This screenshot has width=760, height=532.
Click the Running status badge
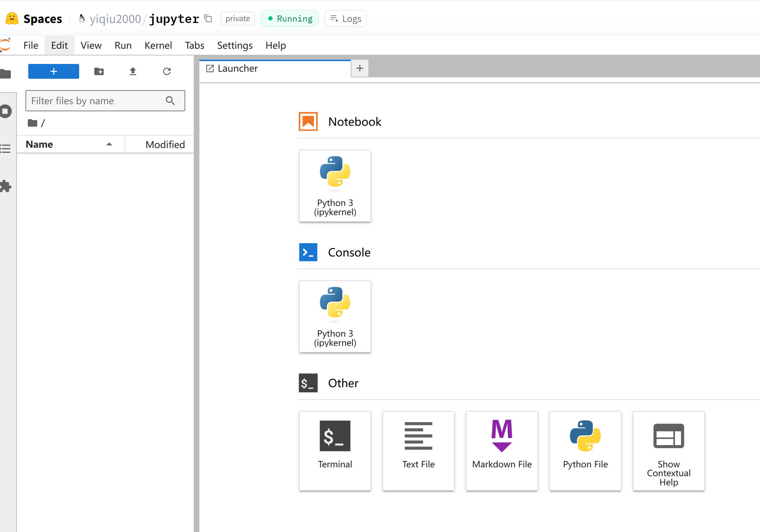click(290, 18)
